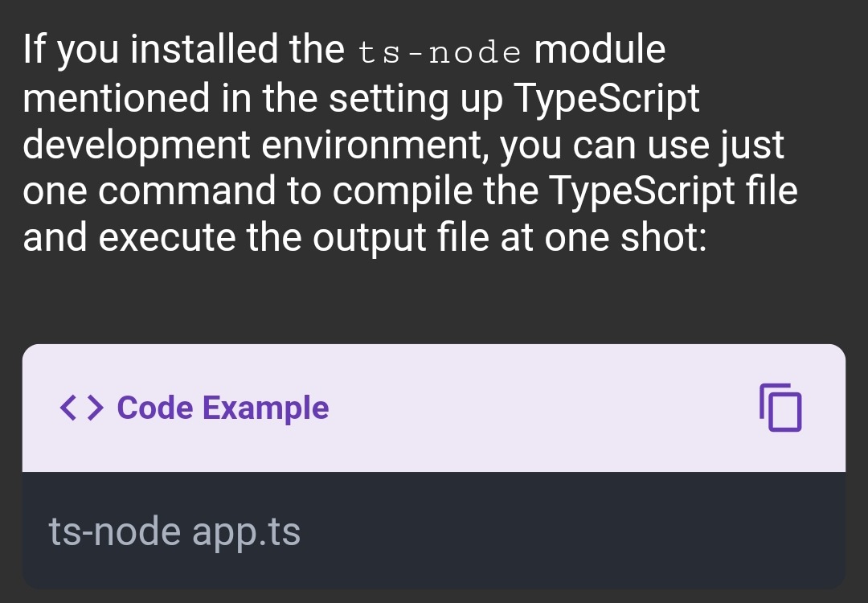
Task: Click the word 'module' in the first line
Action: tap(600, 50)
